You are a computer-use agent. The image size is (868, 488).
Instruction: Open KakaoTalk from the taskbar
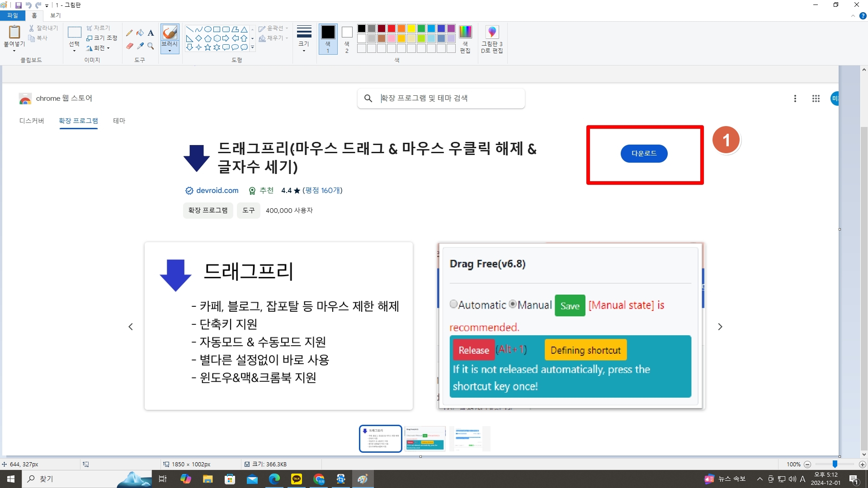297,479
